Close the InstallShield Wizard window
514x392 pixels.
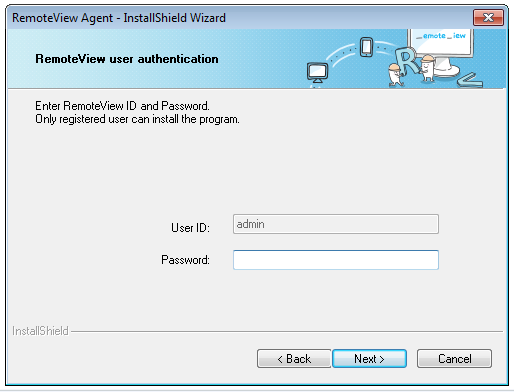(x=488, y=17)
